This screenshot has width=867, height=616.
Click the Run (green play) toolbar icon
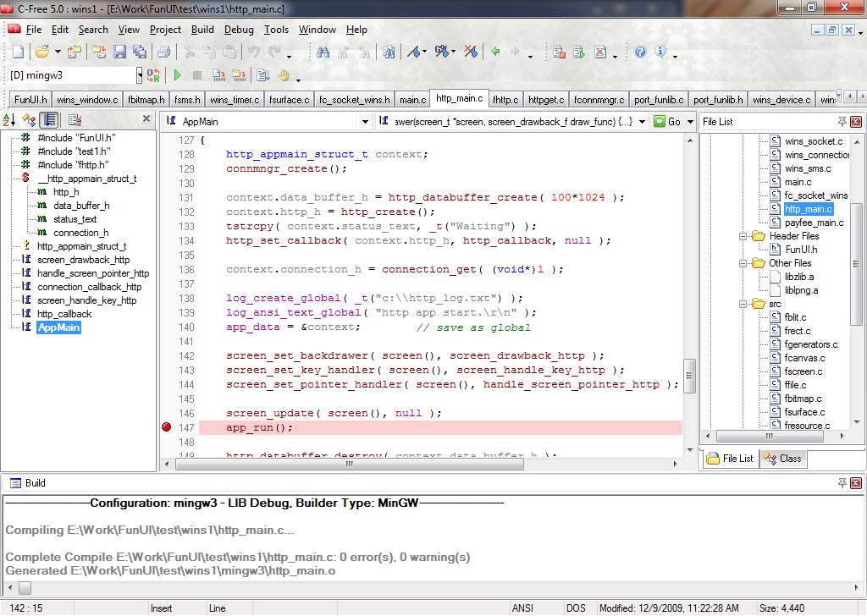[x=178, y=75]
